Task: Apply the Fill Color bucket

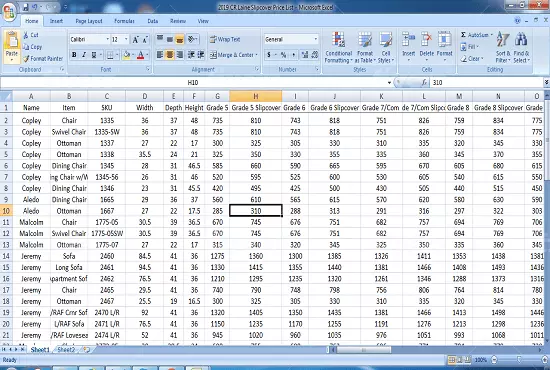Action: point(127,55)
